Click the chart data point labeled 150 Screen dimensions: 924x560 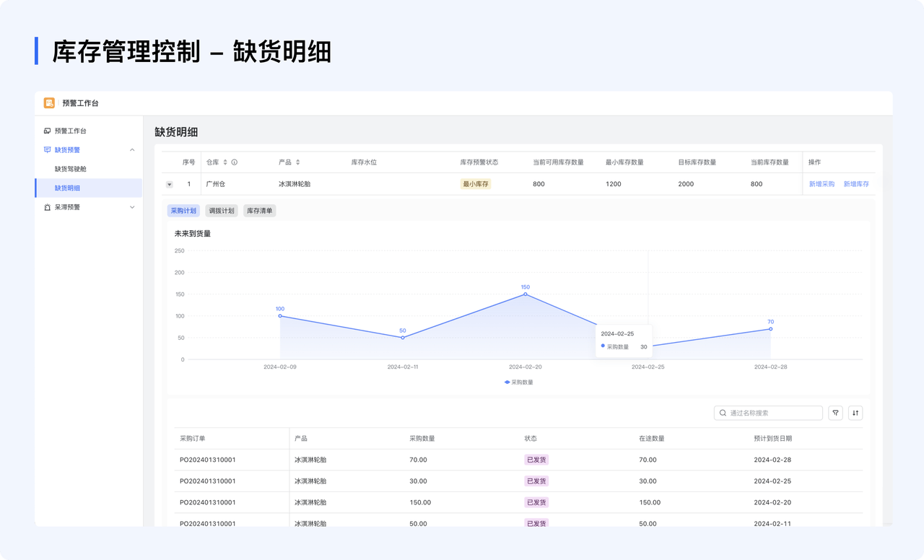click(x=526, y=294)
